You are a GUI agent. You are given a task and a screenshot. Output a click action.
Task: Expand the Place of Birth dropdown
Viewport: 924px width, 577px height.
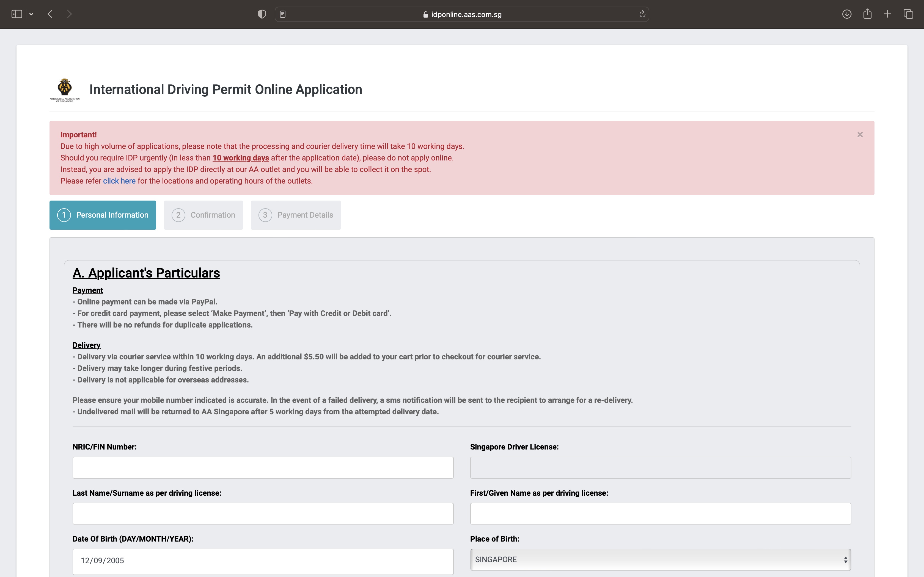660,559
